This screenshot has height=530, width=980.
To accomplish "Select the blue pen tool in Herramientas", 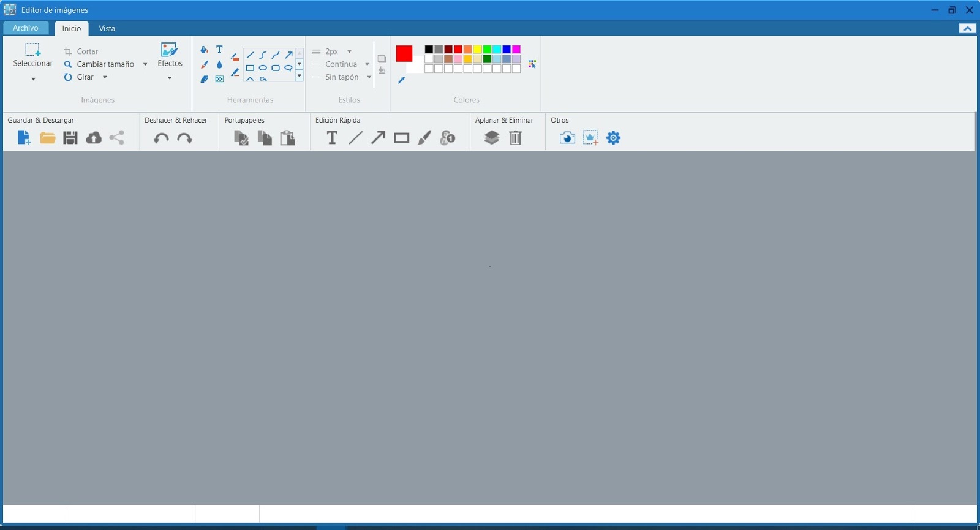I will pyautogui.click(x=235, y=72).
